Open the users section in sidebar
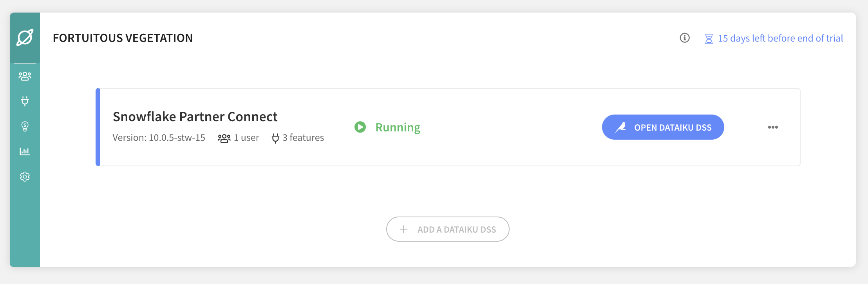The height and width of the screenshot is (284, 868). tap(25, 76)
